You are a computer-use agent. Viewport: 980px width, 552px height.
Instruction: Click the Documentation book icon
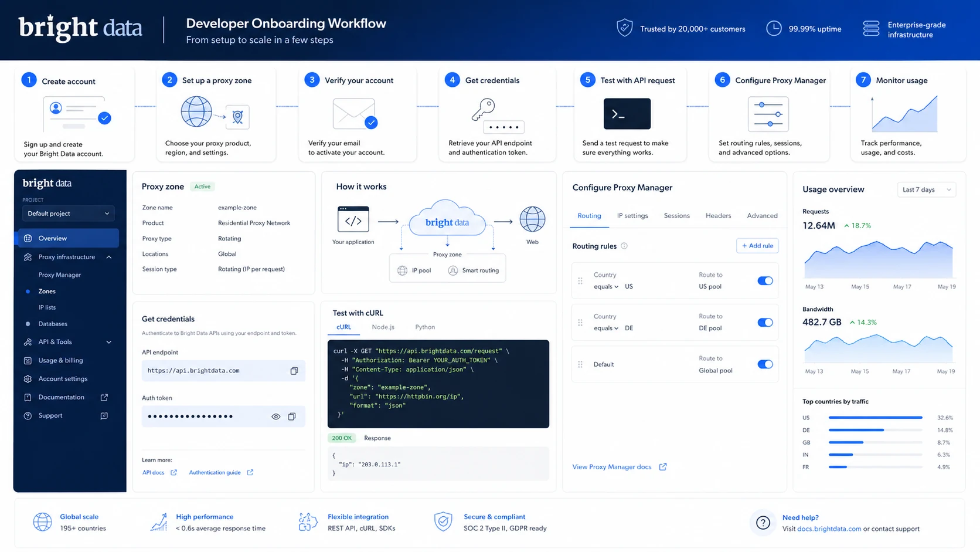point(28,397)
